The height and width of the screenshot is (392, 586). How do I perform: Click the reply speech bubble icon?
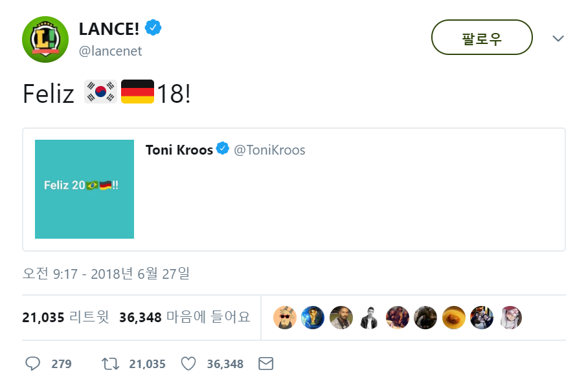[32, 364]
